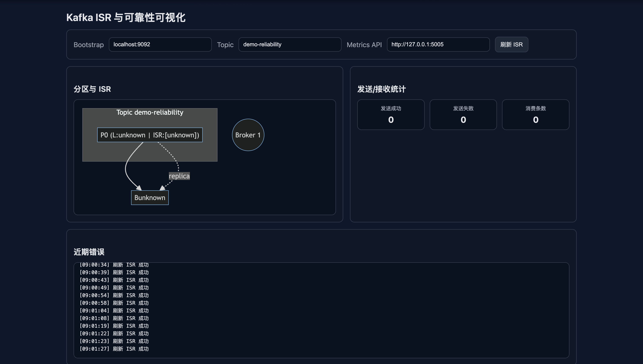Select the Broker 1 circle node
643x364 pixels.
(x=248, y=135)
